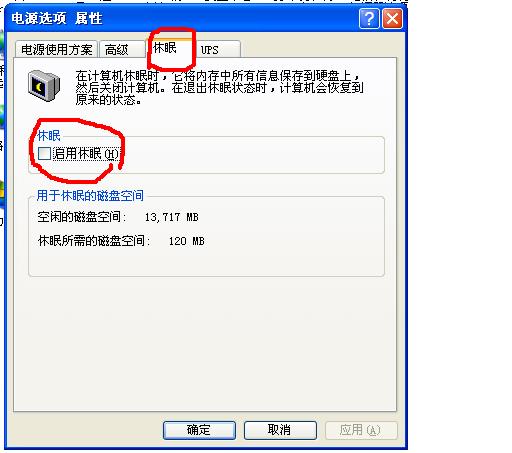The image size is (512, 453).
Task: Click the monitor with moon hibernate icon
Action: coord(44,86)
